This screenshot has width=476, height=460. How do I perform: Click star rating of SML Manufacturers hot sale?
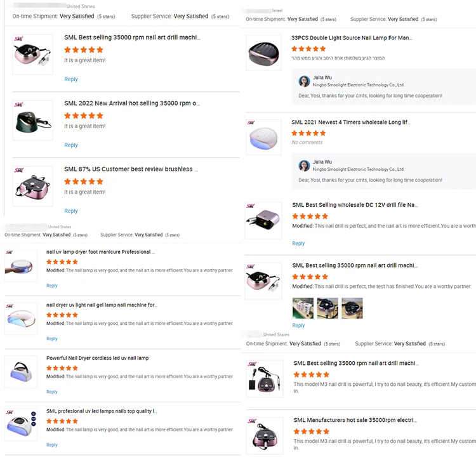[311, 431]
